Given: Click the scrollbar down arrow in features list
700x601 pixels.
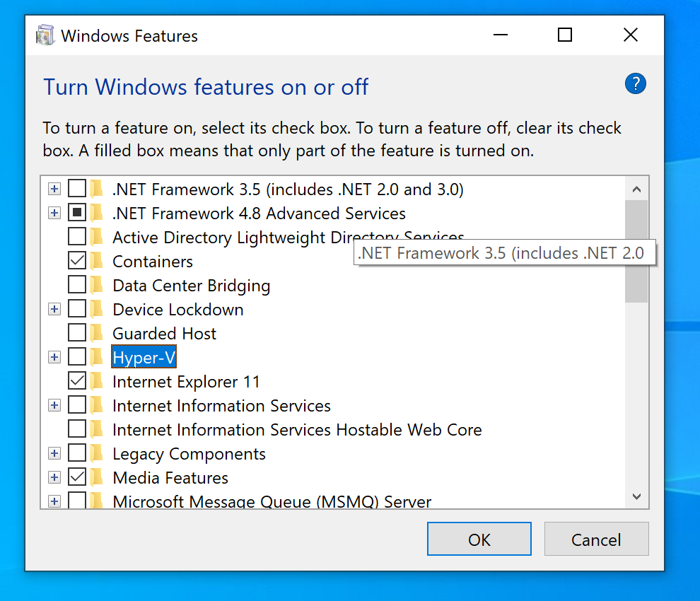Looking at the screenshot, I should [x=636, y=496].
